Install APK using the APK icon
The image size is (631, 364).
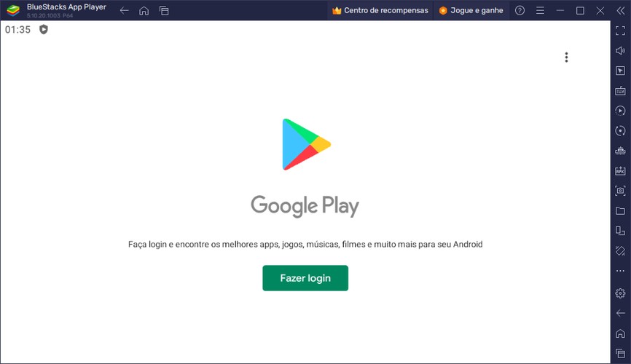point(620,171)
